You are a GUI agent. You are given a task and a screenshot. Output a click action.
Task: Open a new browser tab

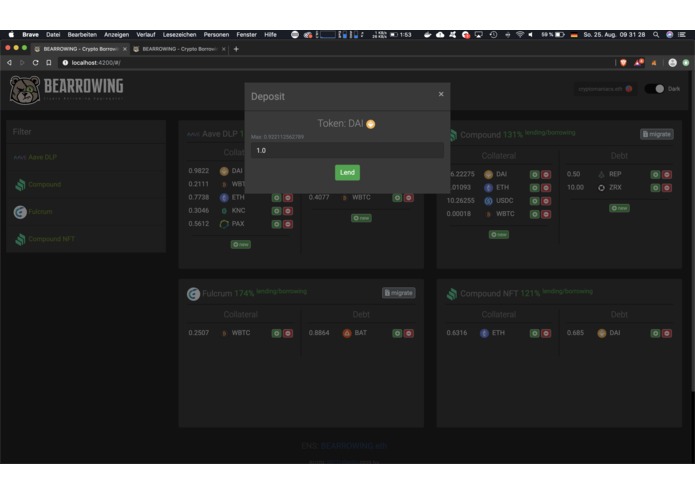click(236, 49)
